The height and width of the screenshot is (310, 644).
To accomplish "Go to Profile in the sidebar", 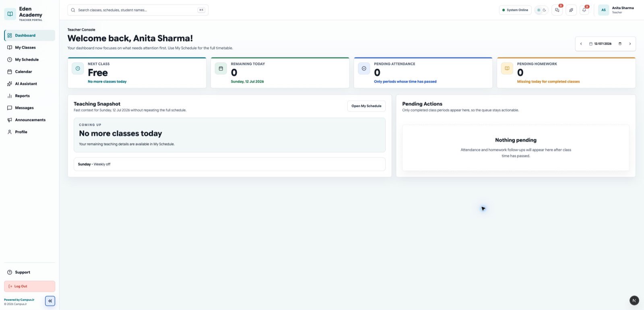I will (x=29, y=132).
